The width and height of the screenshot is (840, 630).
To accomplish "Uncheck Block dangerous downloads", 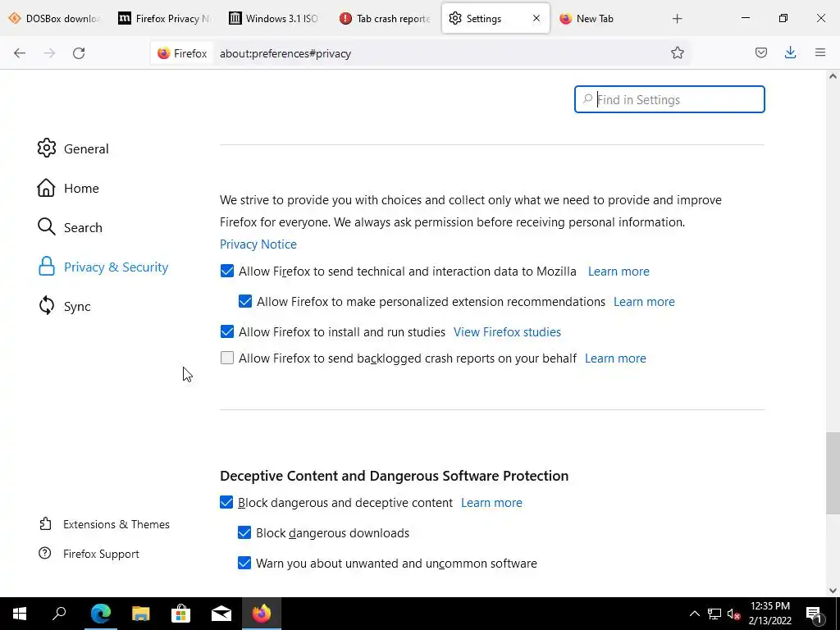I will [244, 532].
